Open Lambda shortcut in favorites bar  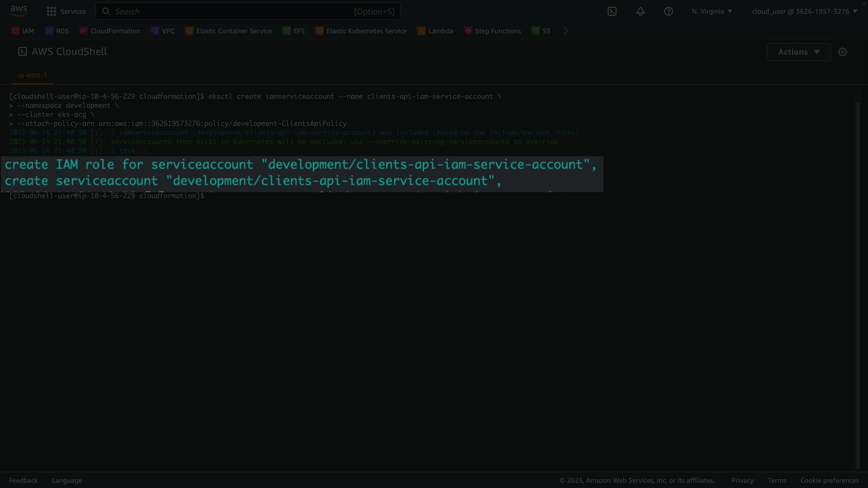tap(435, 31)
